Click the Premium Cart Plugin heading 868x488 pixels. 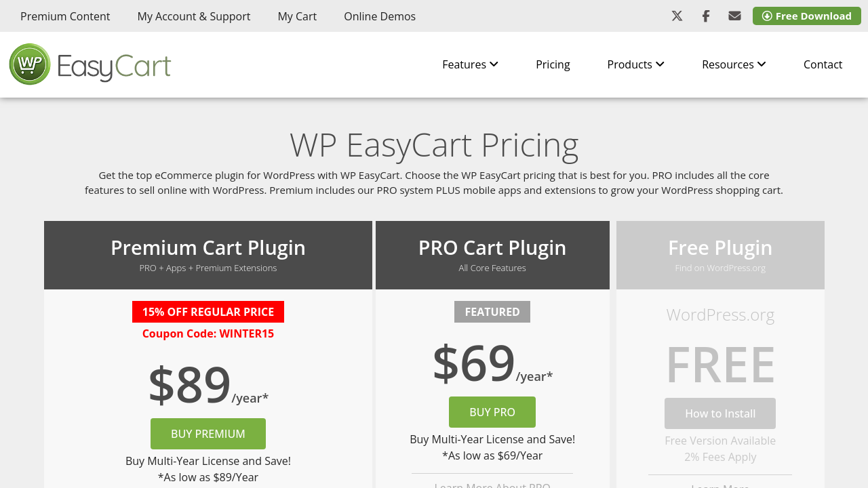coord(208,248)
